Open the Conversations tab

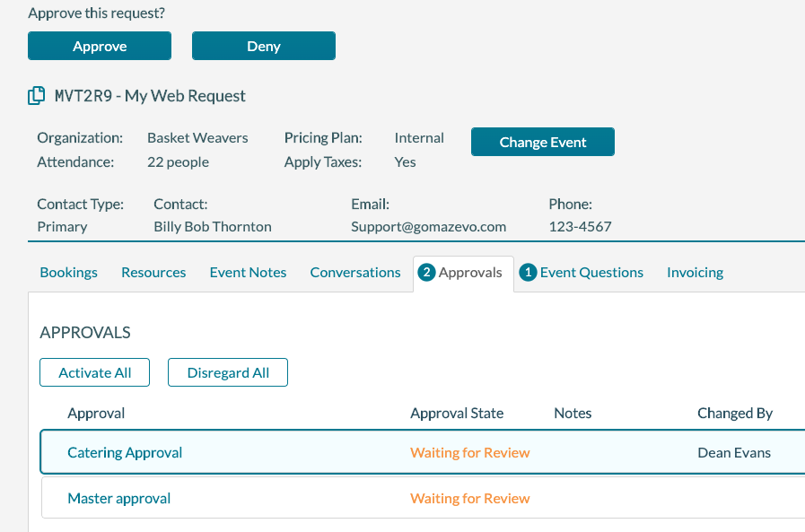click(x=354, y=272)
